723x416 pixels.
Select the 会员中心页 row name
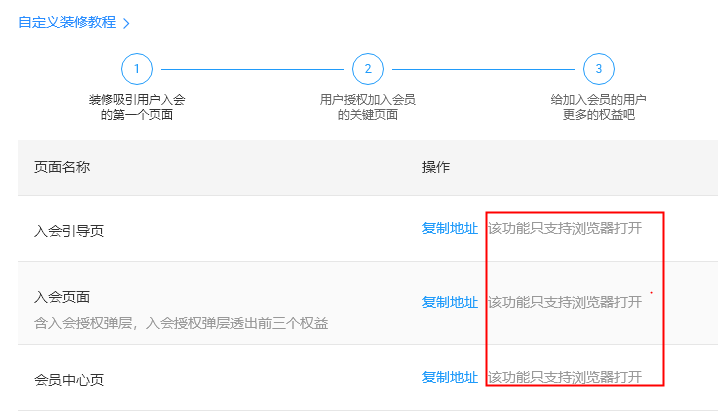[x=69, y=380]
